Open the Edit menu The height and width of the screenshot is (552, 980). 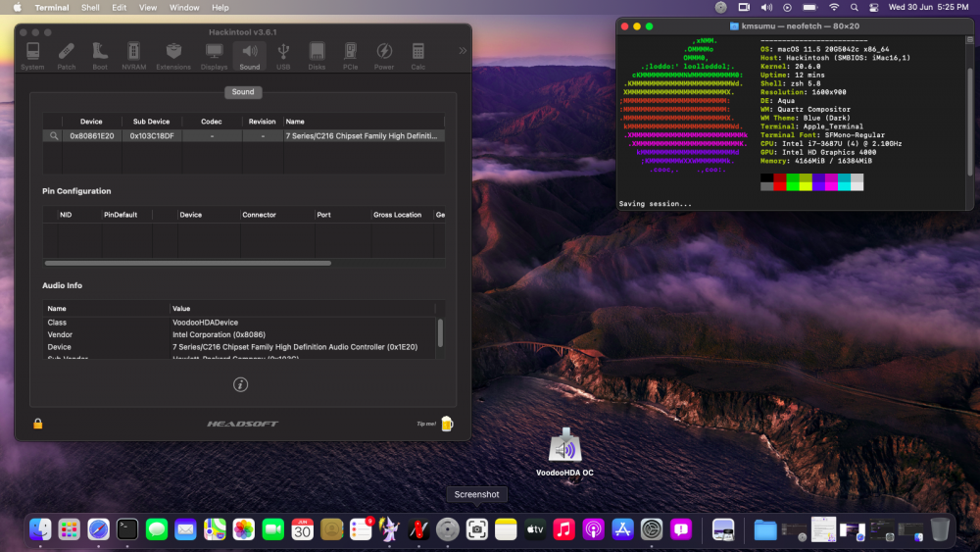(120, 8)
